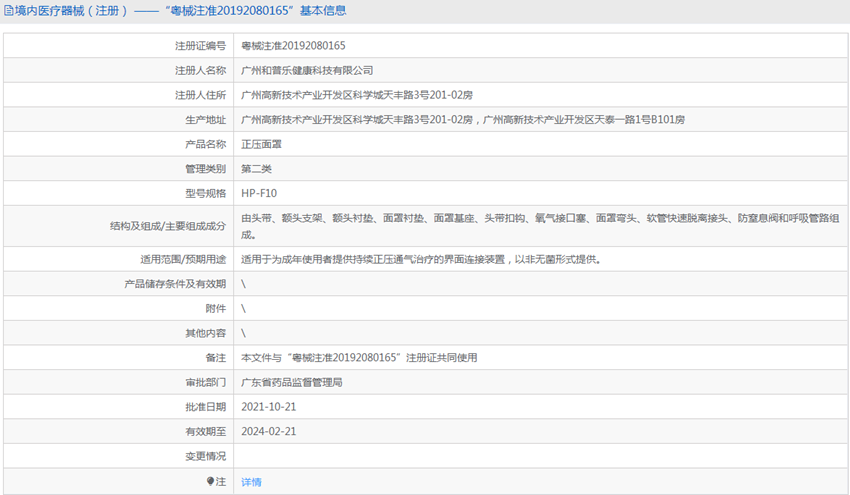Screen dimensions: 850x495
Task: Select the company name 广州和普乐健康科技有限公司
Action: [307, 70]
